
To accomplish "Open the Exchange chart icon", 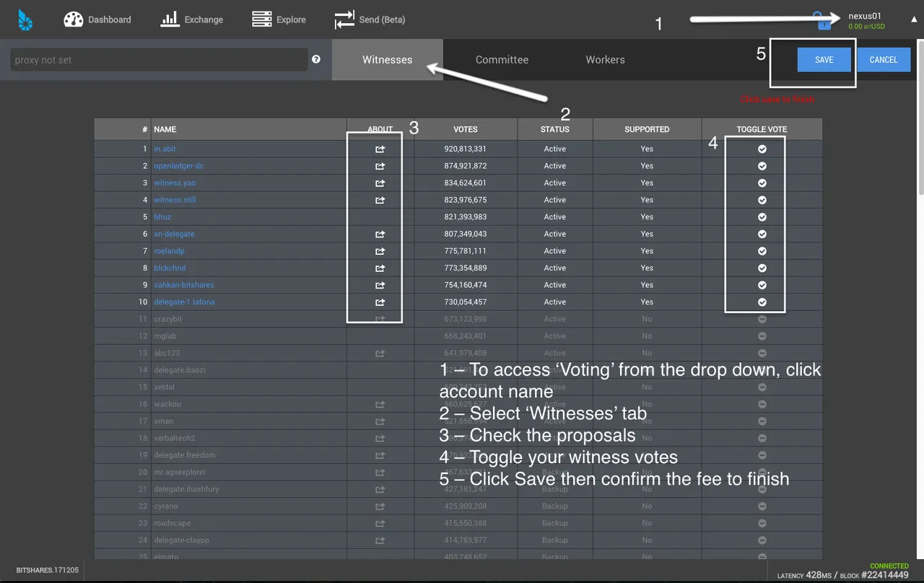I will pyautogui.click(x=170, y=19).
